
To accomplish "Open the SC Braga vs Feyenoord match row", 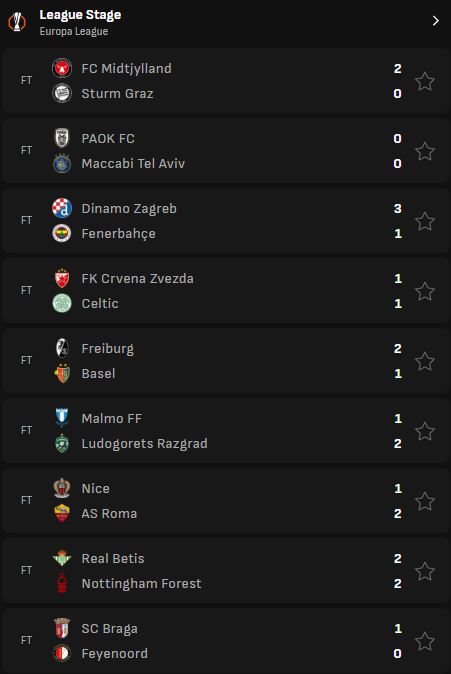I will (225, 641).
